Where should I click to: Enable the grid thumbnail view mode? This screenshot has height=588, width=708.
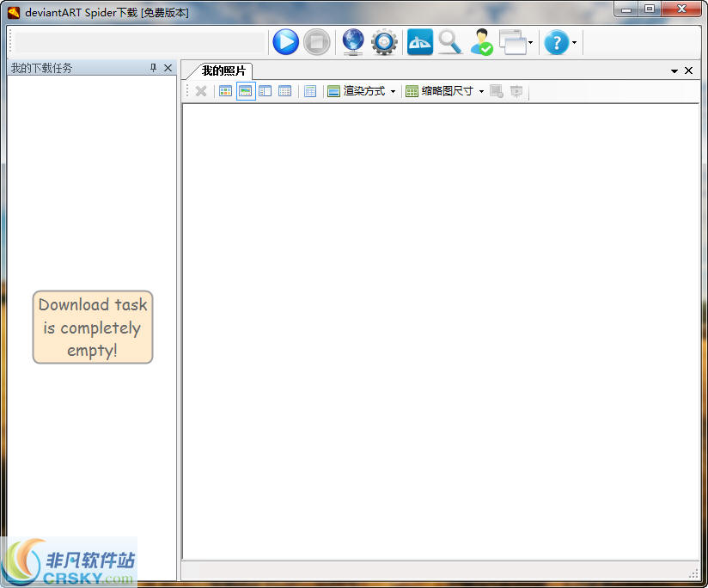[225, 90]
